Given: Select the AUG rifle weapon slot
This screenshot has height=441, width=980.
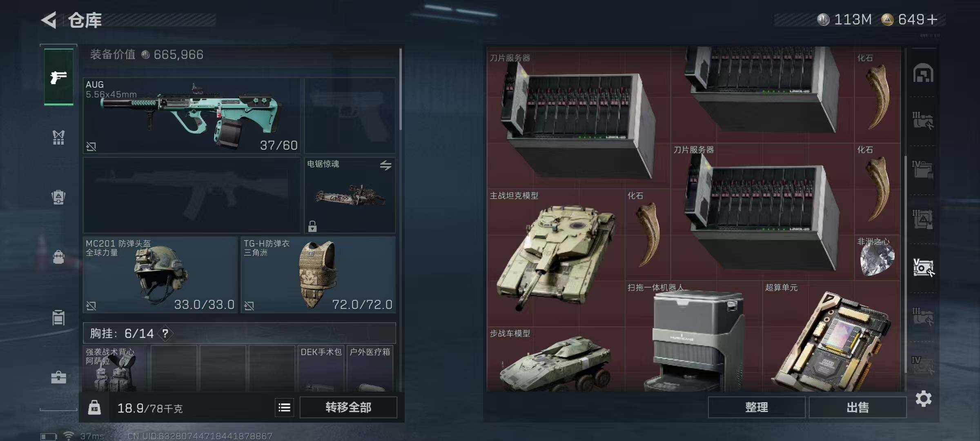Looking at the screenshot, I should click(x=192, y=116).
